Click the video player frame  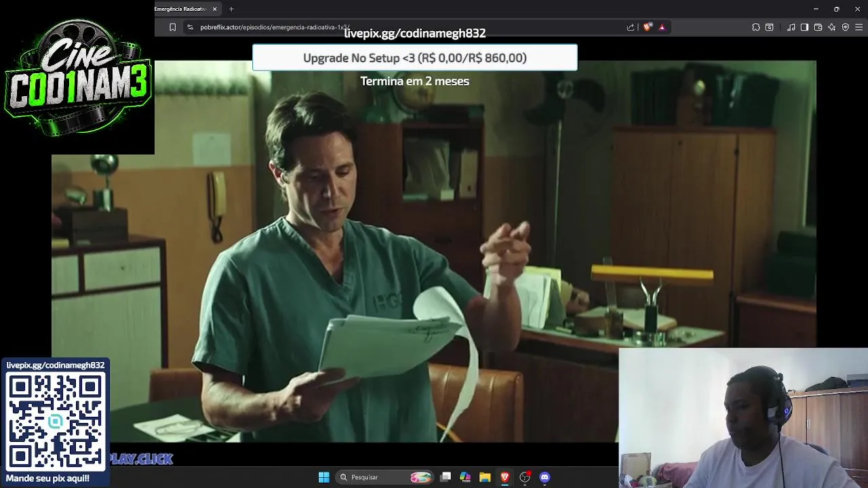(434, 251)
